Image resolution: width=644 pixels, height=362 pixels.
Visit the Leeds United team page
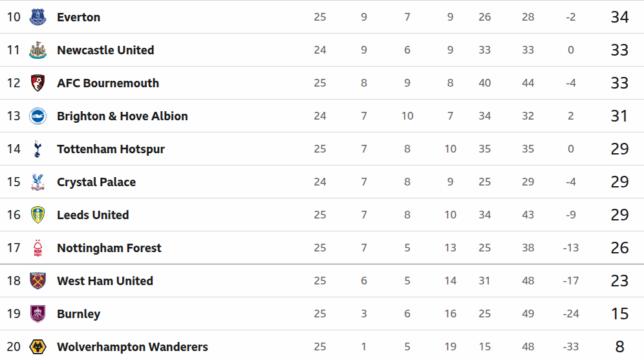(92, 215)
